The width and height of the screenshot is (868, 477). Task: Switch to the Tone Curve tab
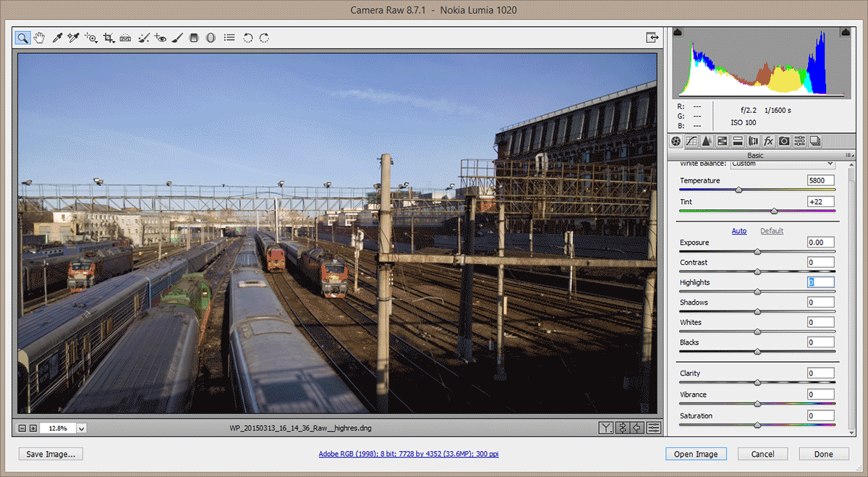pyautogui.click(x=692, y=141)
